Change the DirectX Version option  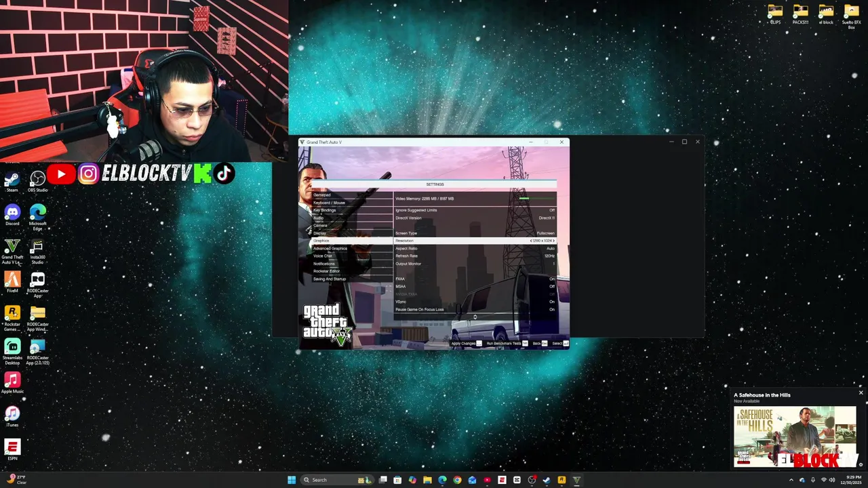coord(475,218)
